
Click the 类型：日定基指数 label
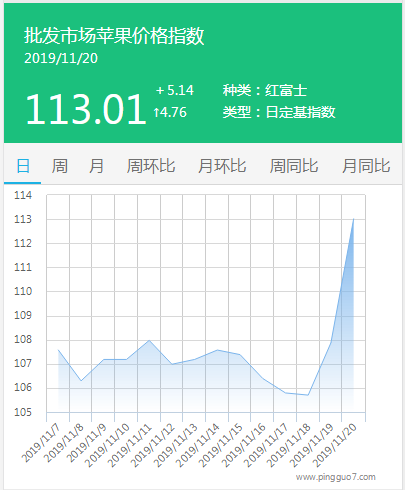coord(279,112)
